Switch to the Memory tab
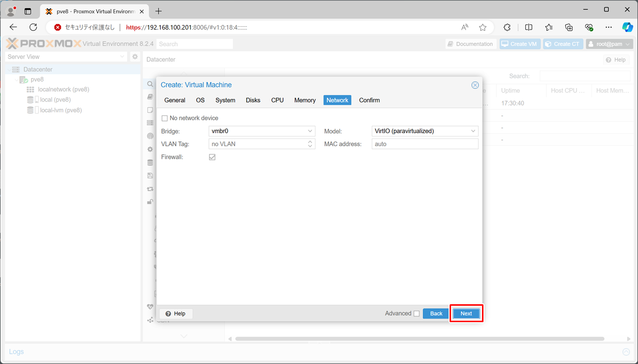Viewport: 638px width, 364px height. [305, 100]
